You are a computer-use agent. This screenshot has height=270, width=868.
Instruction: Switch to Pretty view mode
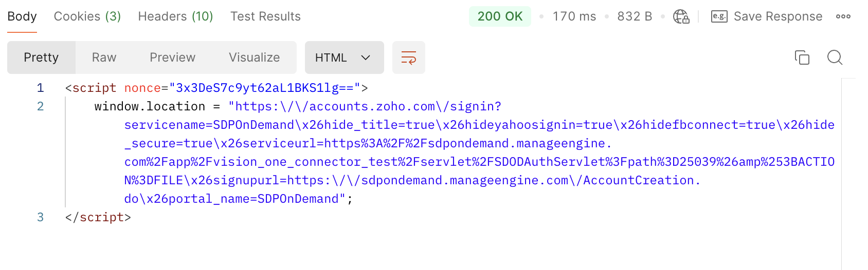coord(41,57)
